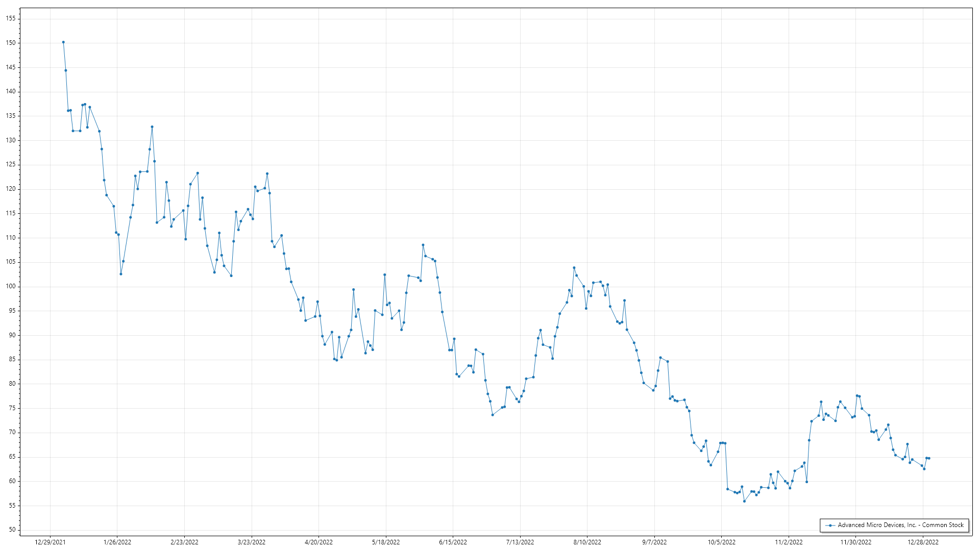Click the 75 y-axis tick label
Viewport: 980px width, 551px height.
(13, 408)
